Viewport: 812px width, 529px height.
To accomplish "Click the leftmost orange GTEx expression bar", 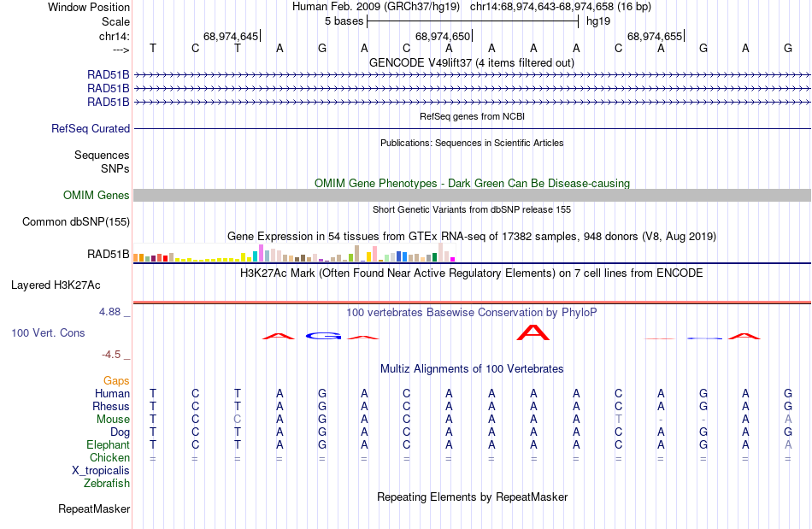I will pyautogui.click(x=136, y=258).
